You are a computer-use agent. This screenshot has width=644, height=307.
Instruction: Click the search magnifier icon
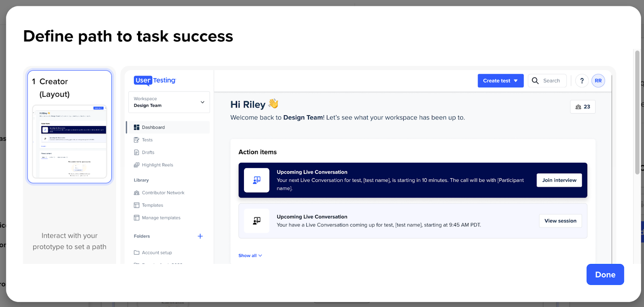click(x=535, y=81)
